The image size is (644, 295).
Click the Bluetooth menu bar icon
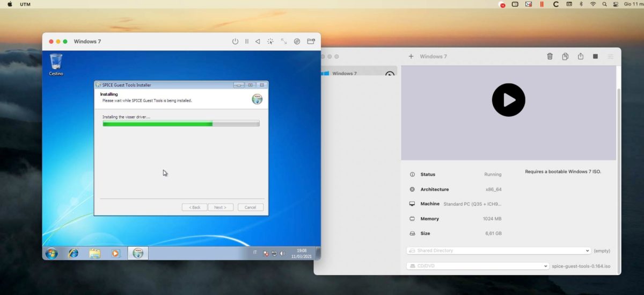581,4
